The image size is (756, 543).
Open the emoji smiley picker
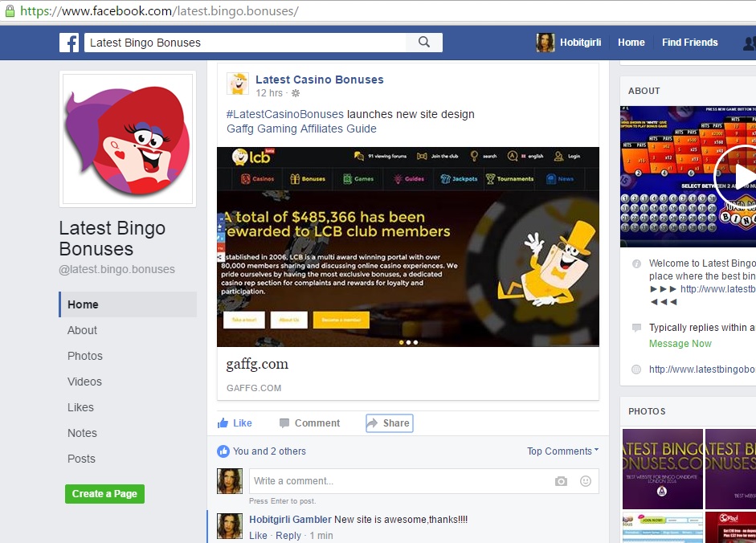tap(586, 481)
